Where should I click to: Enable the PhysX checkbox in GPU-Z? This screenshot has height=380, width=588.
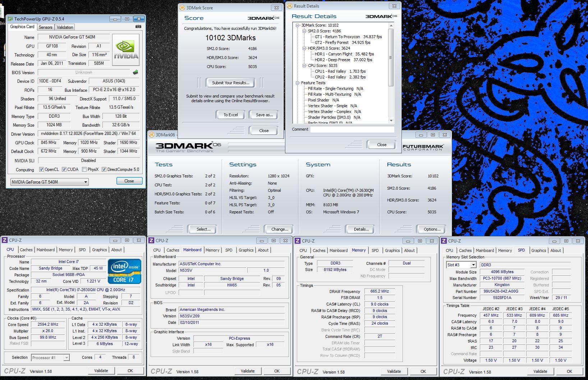point(84,169)
